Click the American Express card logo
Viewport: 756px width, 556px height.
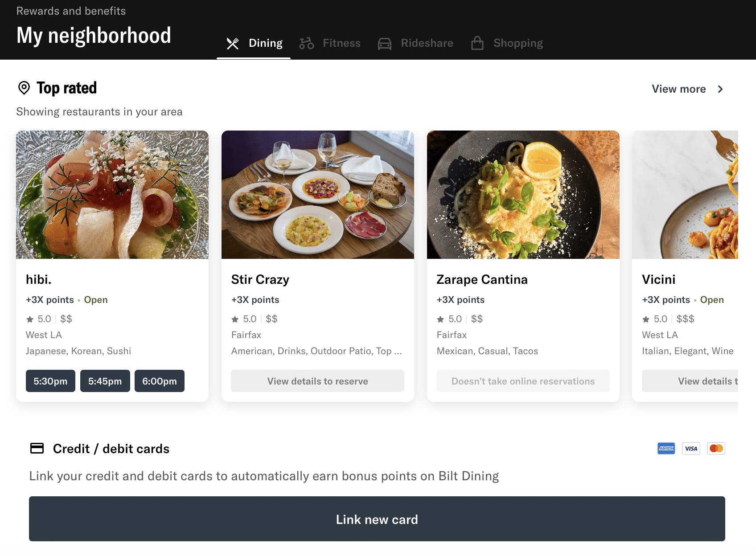pos(666,448)
